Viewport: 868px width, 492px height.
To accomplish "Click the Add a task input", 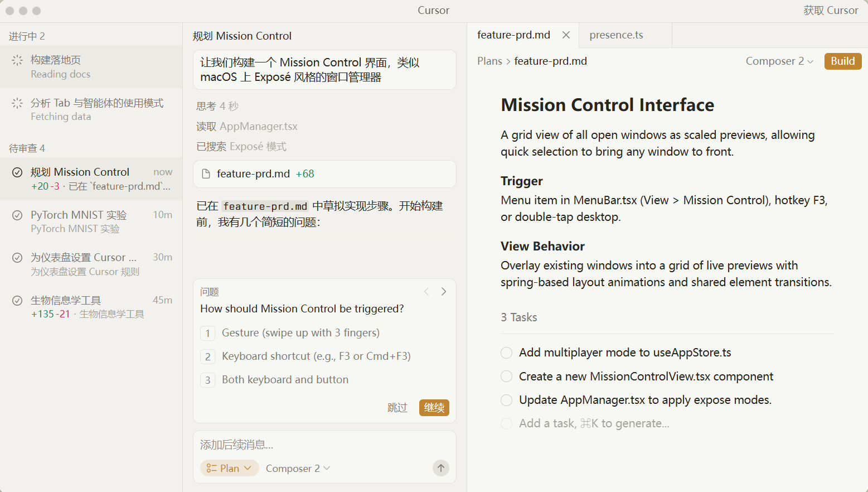I will coord(594,424).
